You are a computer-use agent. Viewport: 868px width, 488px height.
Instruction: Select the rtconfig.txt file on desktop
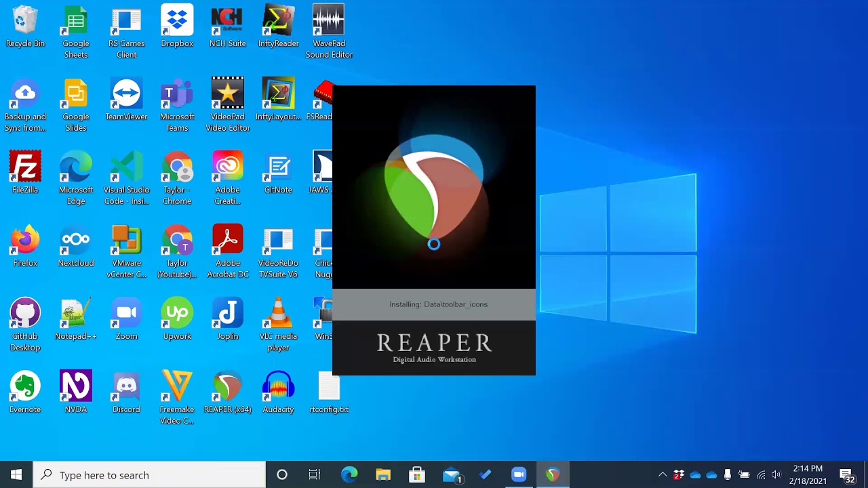pyautogui.click(x=329, y=393)
